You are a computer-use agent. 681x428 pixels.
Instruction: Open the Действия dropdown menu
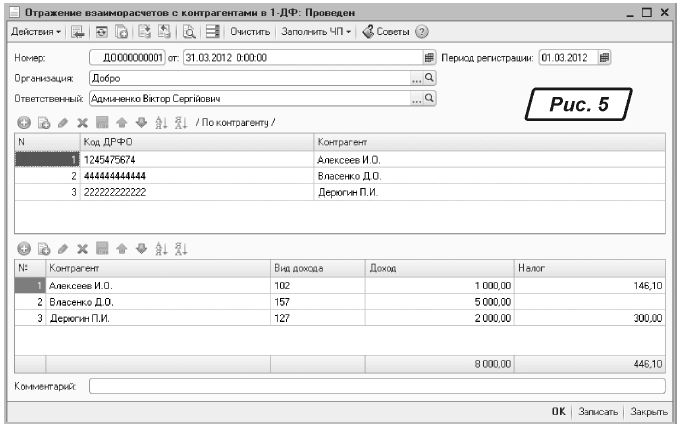pyautogui.click(x=35, y=32)
